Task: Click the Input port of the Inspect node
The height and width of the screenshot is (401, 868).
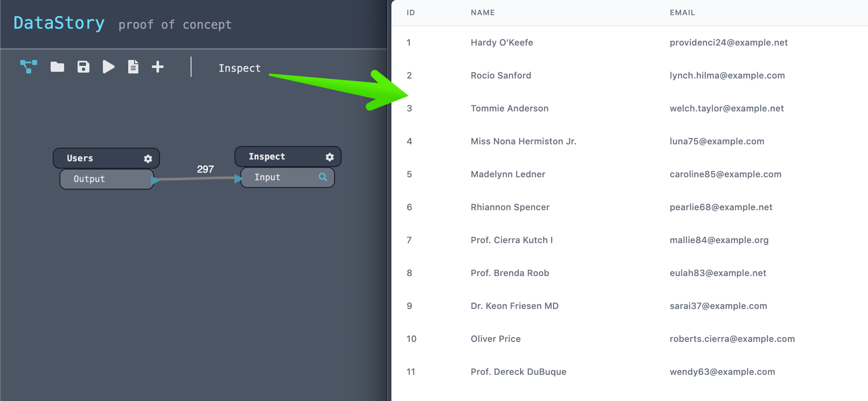Action: pyautogui.click(x=288, y=177)
